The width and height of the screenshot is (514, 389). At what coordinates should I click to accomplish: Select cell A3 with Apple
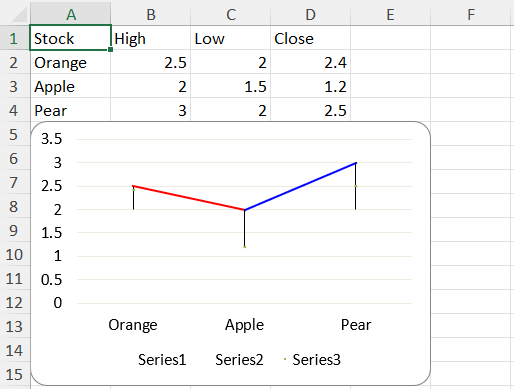[x=70, y=86]
